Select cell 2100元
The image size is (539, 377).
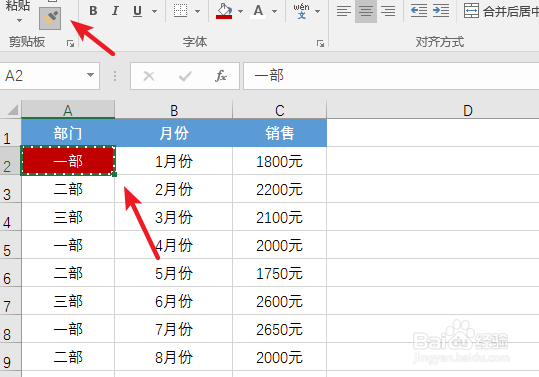280,217
